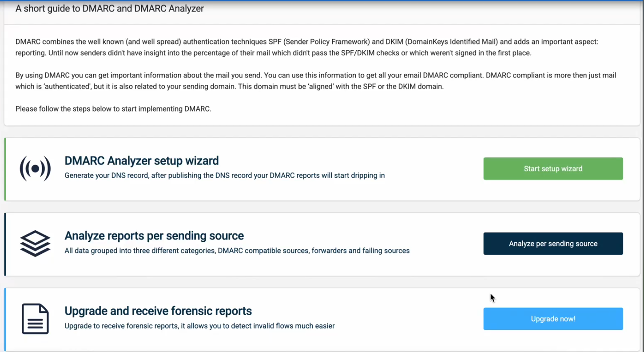Click the green accent bar on the wizard card
This screenshot has width=644, height=352.
pyautogui.click(x=5, y=169)
